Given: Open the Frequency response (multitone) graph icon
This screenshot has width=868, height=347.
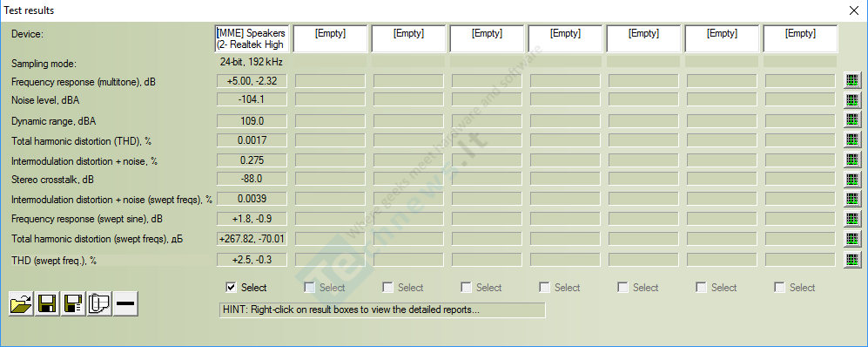Looking at the screenshot, I should point(852,80).
